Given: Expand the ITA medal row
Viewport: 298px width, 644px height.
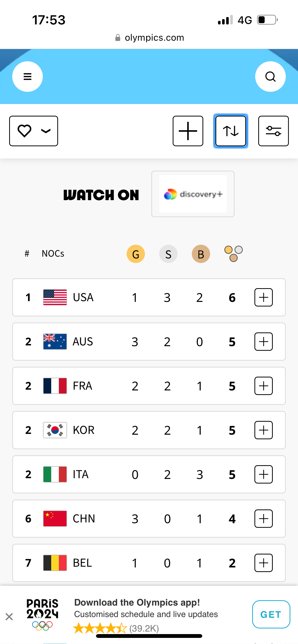Looking at the screenshot, I should pyautogui.click(x=263, y=474).
